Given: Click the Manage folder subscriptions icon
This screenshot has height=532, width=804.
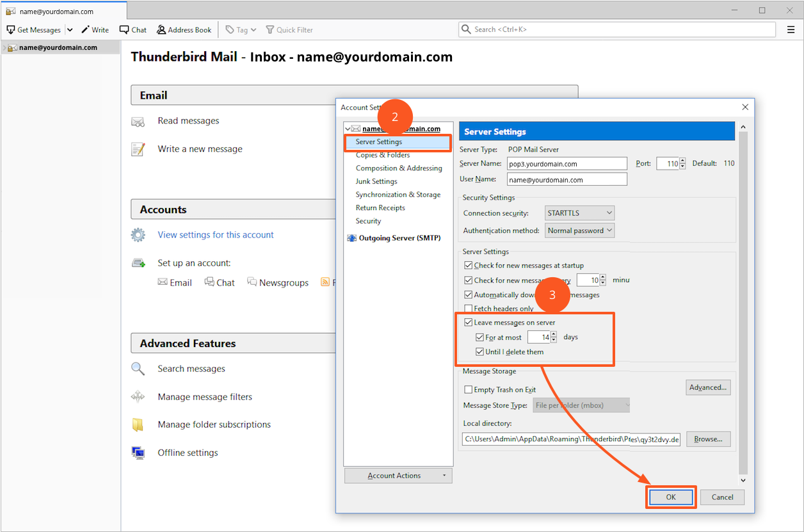Looking at the screenshot, I should [x=138, y=424].
